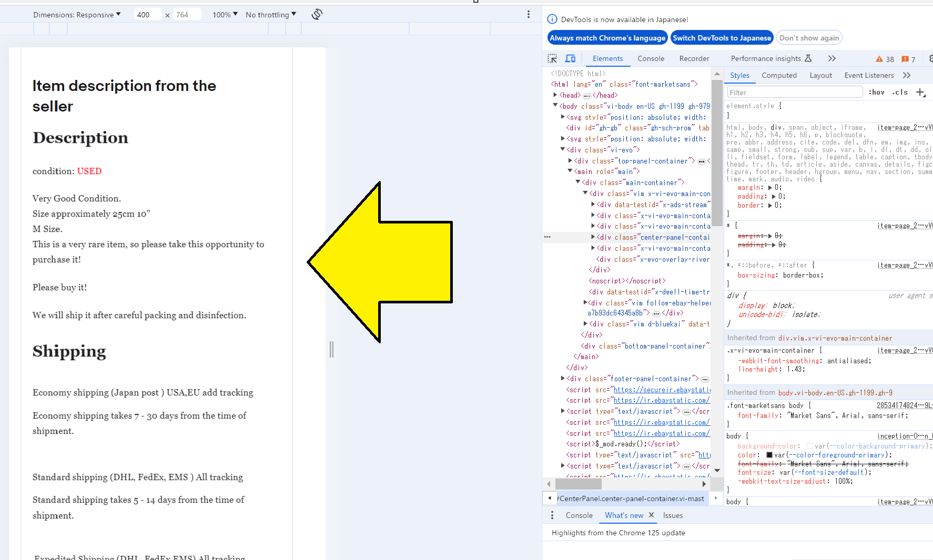
Task: Click the warnings counter showing 38
Action: (x=885, y=59)
